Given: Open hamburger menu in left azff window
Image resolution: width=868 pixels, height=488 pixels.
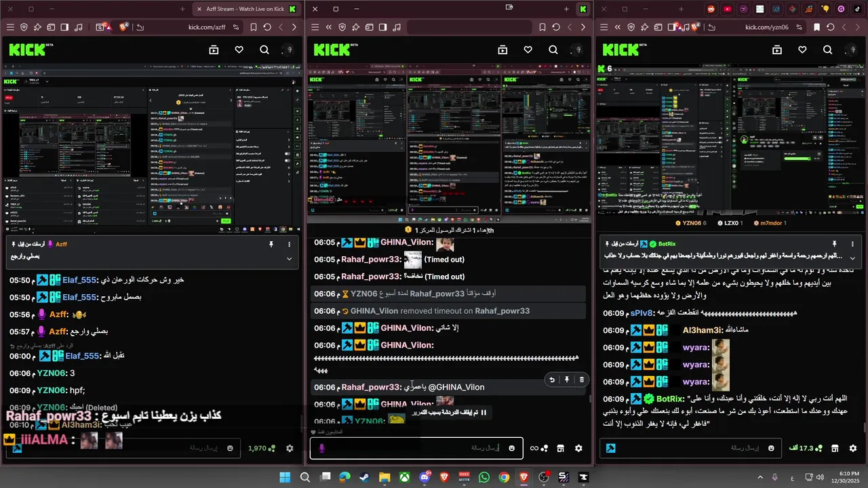Looking at the screenshot, I should pos(10,27).
